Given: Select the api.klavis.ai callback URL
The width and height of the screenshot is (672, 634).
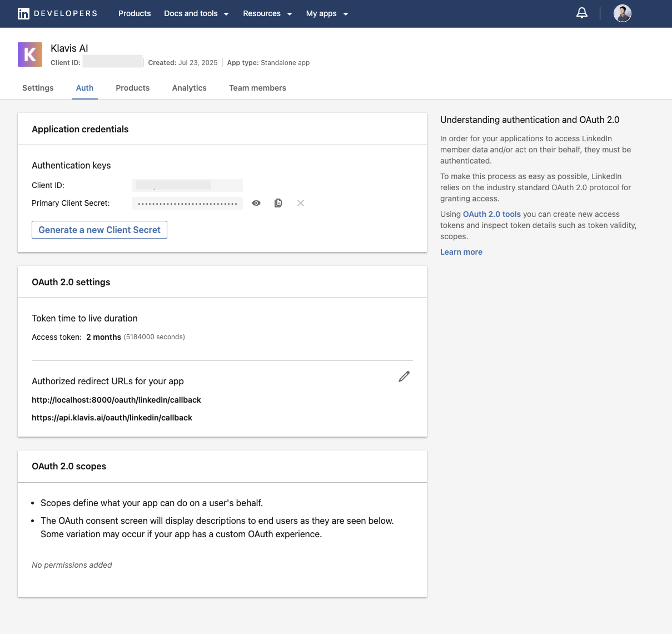Looking at the screenshot, I should pyautogui.click(x=112, y=418).
